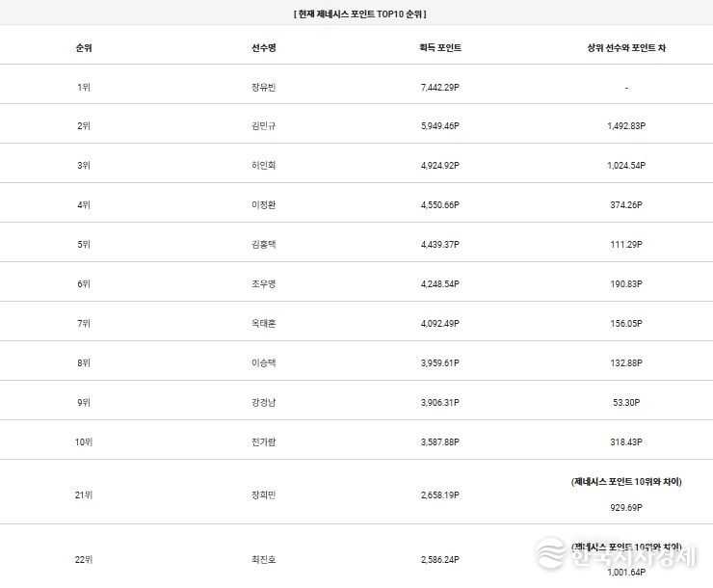The width and height of the screenshot is (713, 588).
Task: Click the 4,092.49P points cell
Action: (440, 324)
